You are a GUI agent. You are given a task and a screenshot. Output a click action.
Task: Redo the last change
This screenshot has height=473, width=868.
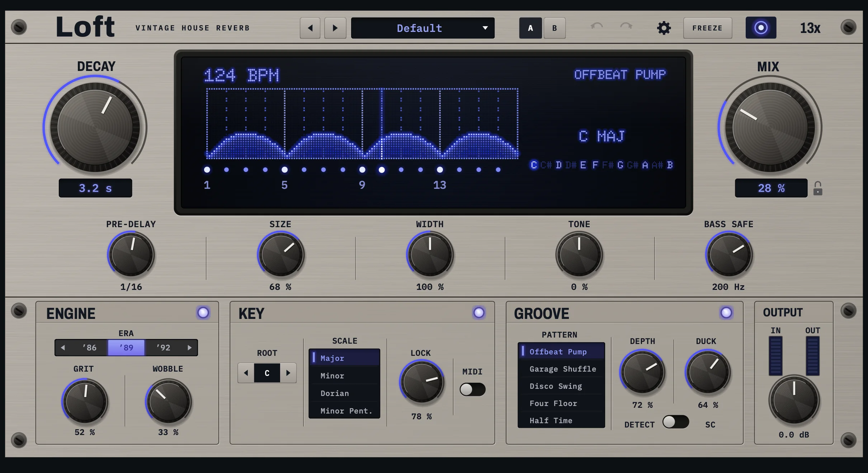626,27
